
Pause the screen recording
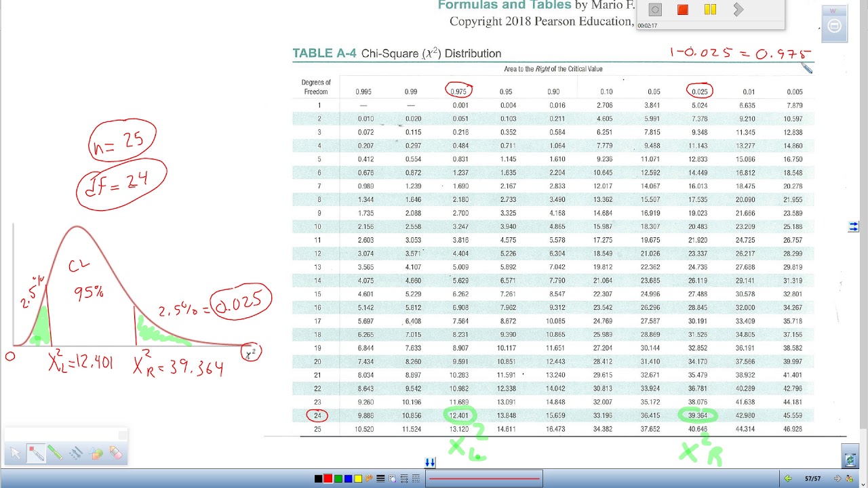pyautogui.click(x=710, y=9)
